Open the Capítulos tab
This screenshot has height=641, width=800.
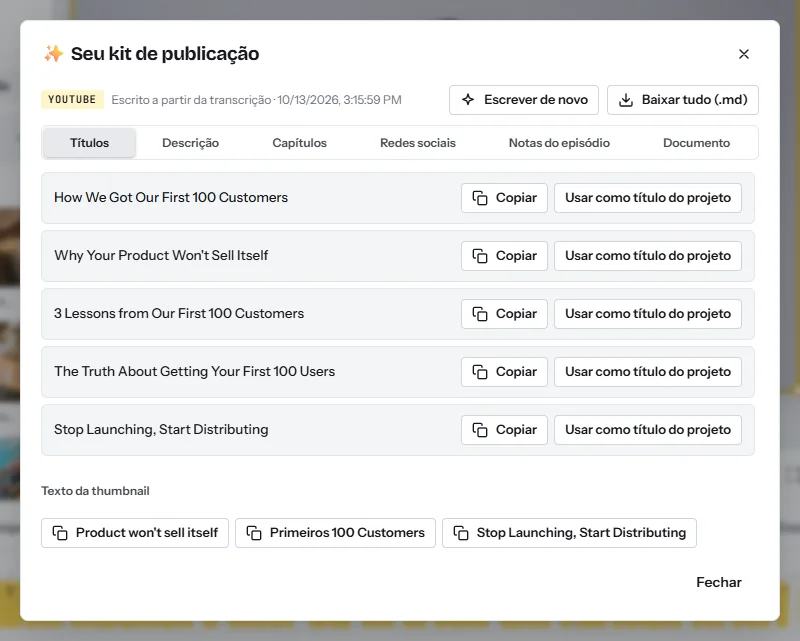[x=299, y=143]
